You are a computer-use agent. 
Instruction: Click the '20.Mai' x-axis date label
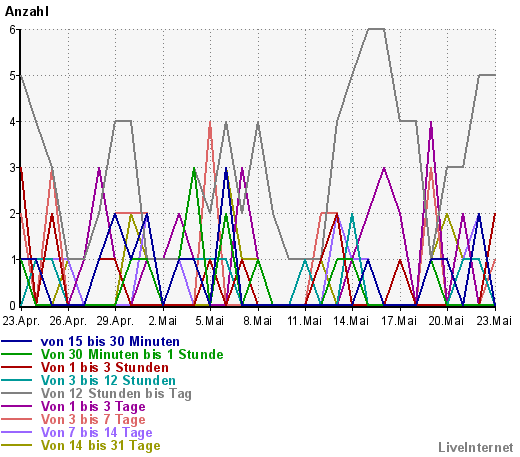(x=446, y=321)
